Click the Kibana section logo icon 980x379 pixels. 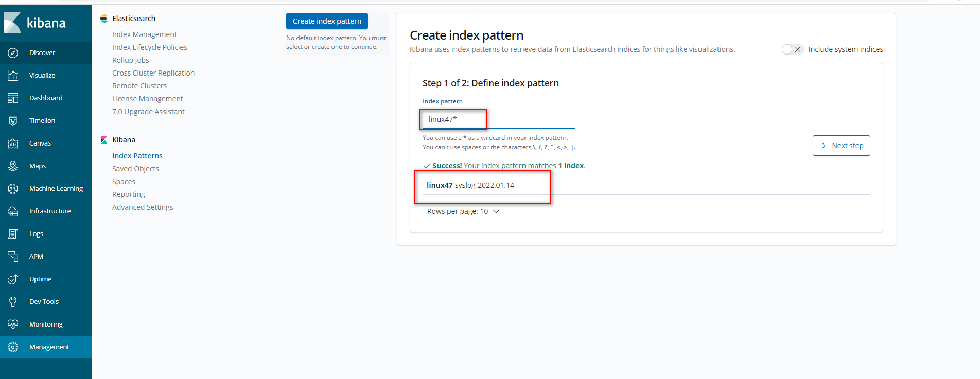(104, 140)
